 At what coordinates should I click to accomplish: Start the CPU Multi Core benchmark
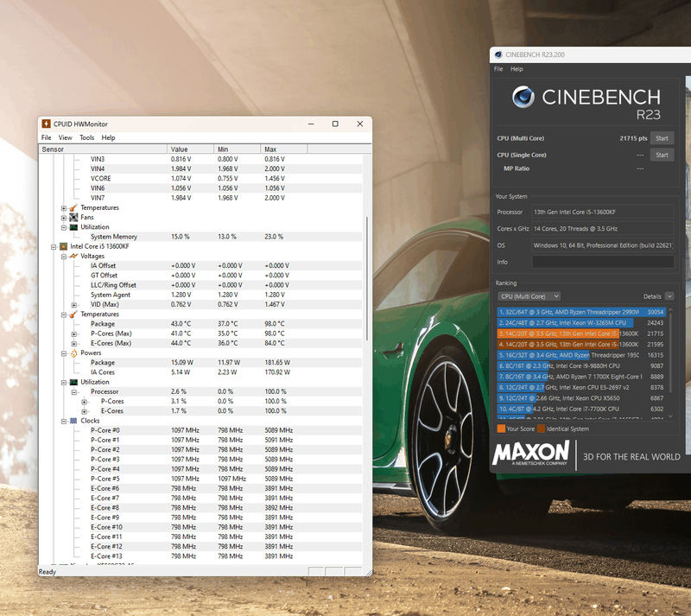[x=662, y=138]
